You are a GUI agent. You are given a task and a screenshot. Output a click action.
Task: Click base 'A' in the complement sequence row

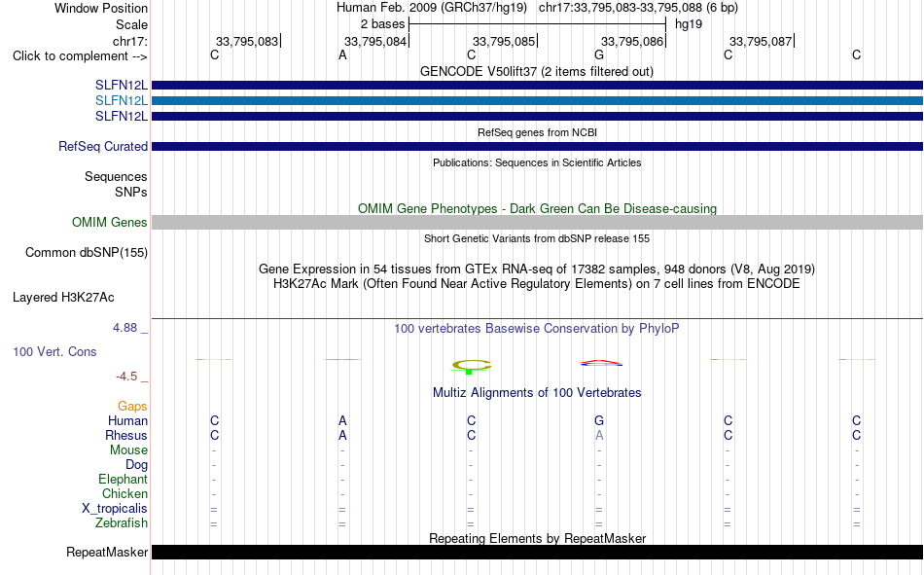click(342, 54)
